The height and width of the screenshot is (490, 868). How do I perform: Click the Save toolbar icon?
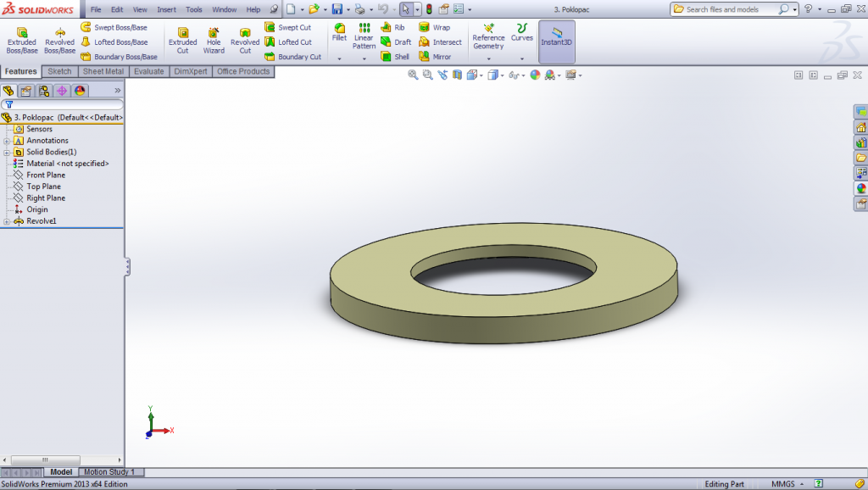[x=337, y=8]
